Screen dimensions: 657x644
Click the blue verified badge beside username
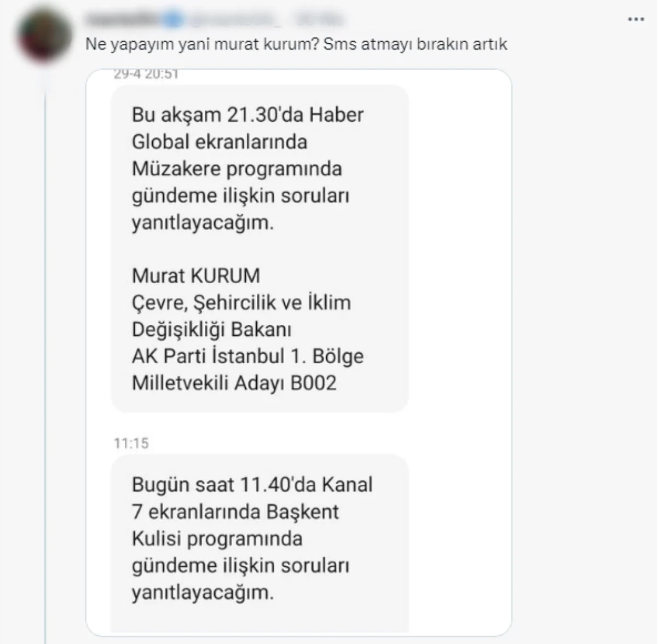[x=174, y=20]
